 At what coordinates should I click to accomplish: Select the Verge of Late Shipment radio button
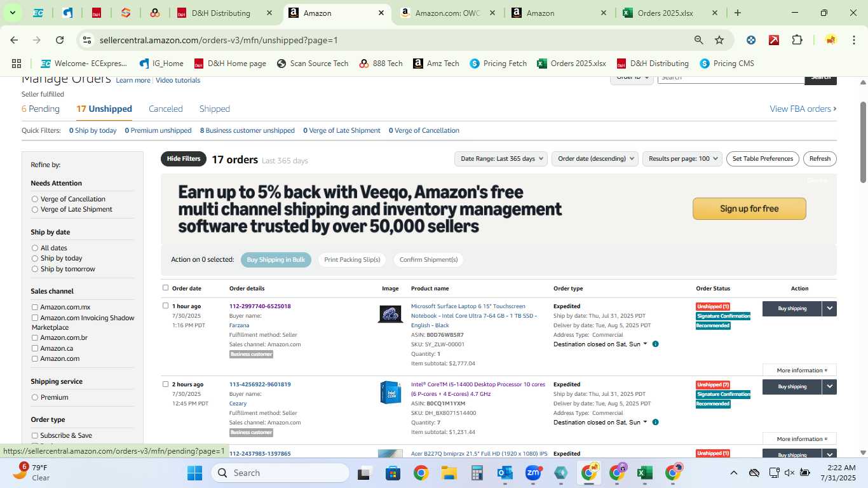(35, 209)
